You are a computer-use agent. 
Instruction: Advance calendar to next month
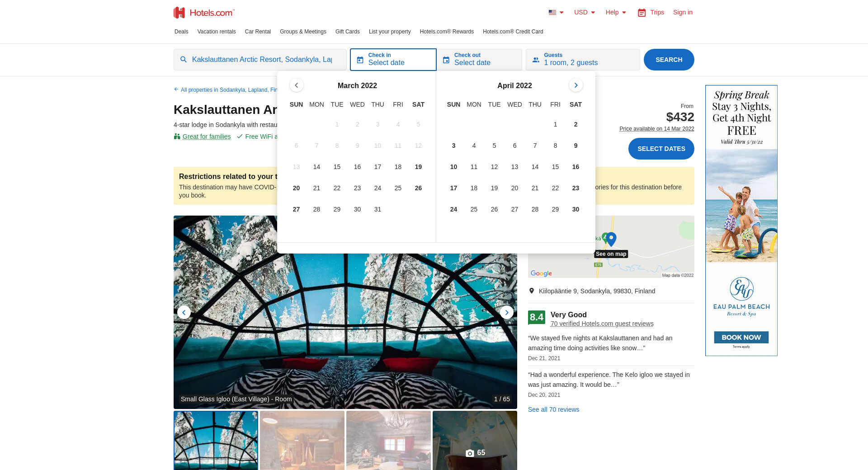click(x=576, y=85)
